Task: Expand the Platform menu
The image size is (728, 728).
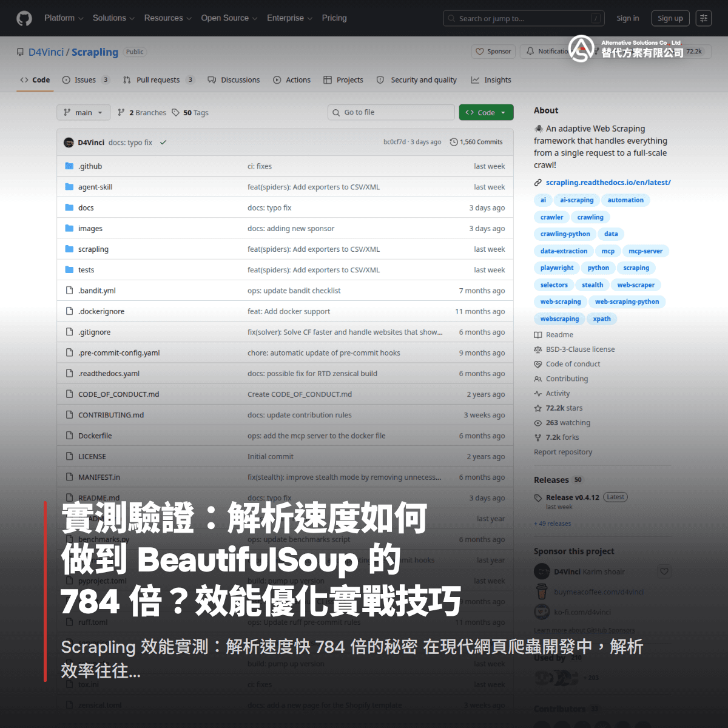Action: 64,18
